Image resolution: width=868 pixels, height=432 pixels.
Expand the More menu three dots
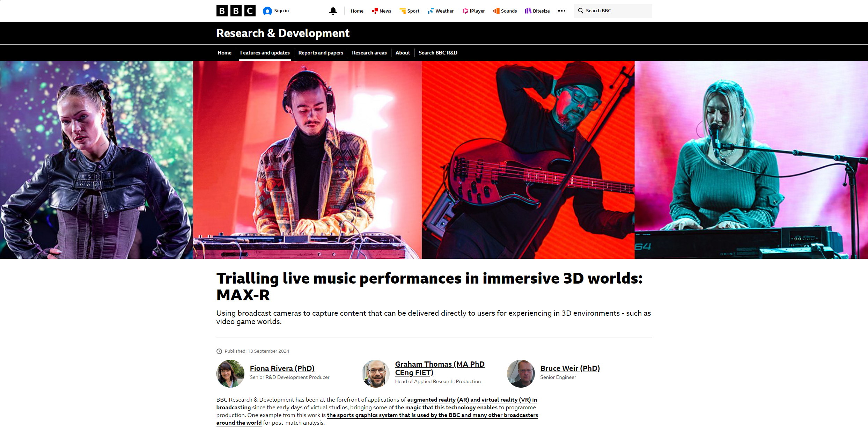[561, 11]
